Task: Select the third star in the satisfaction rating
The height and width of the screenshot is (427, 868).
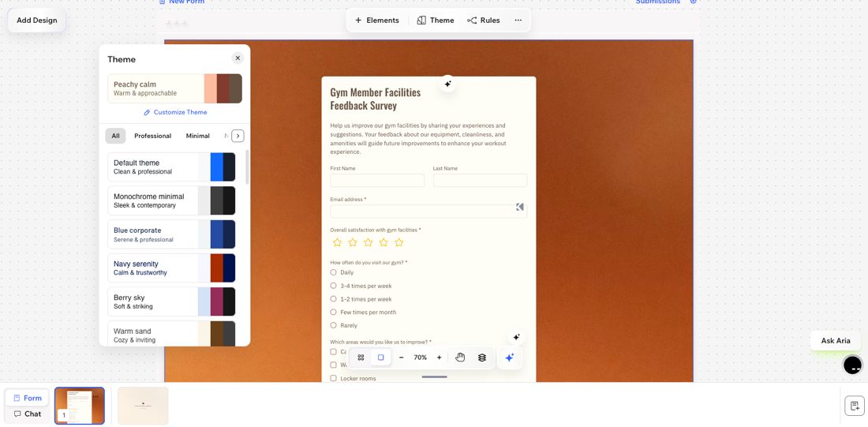Action: tap(369, 242)
